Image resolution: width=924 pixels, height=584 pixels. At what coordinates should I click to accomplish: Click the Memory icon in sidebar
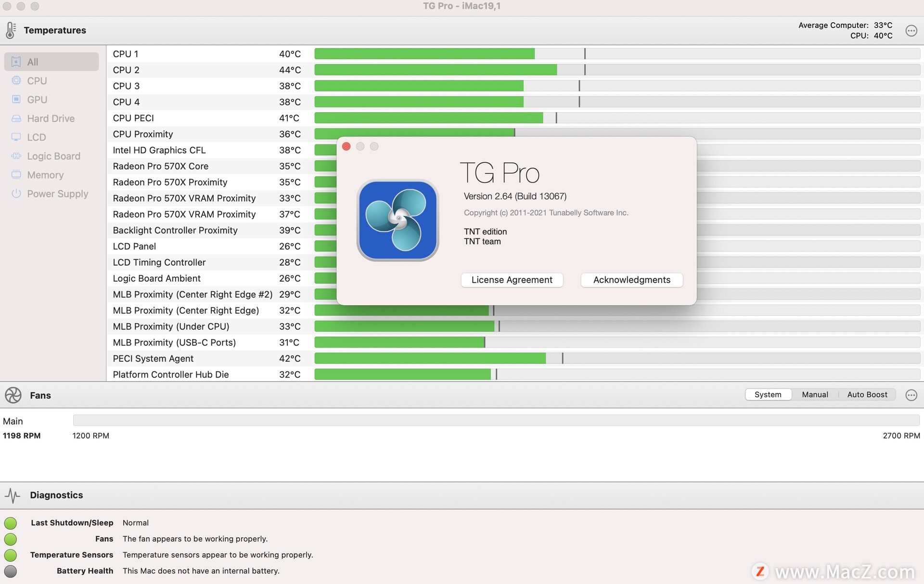tap(16, 175)
